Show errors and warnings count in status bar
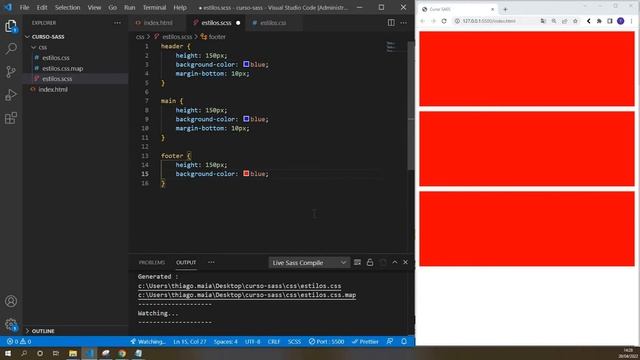The image size is (640, 360). click(19, 342)
